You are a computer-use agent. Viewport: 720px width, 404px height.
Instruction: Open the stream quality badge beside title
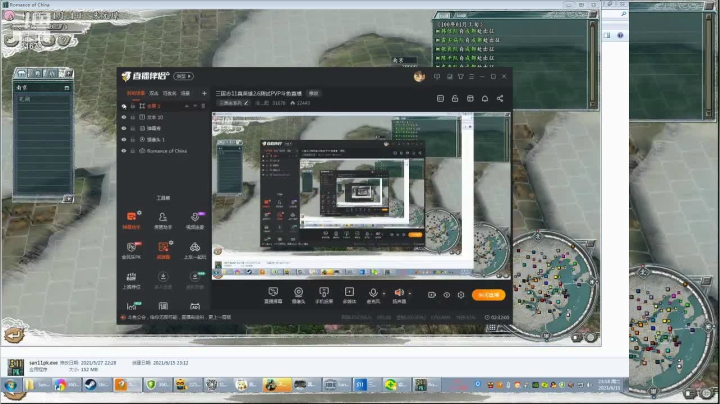[x=313, y=93]
